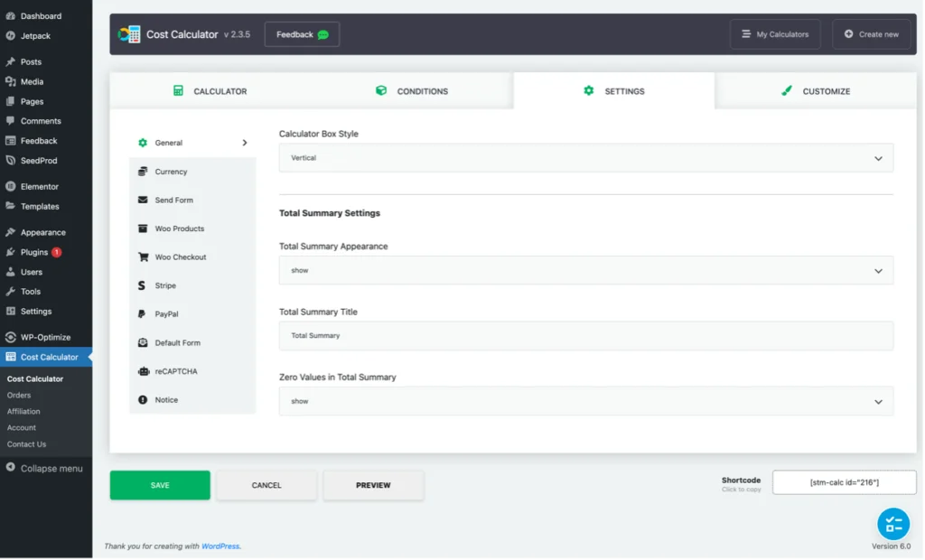The width and height of the screenshot is (925, 560).
Task: Open My Calculators list
Action: click(x=775, y=34)
